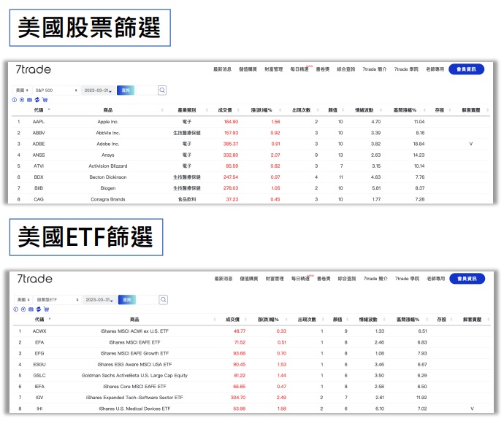Click Goldman Sachs ActiveBeta ETF name
The width and height of the screenshot is (504, 440).
click(x=134, y=376)
